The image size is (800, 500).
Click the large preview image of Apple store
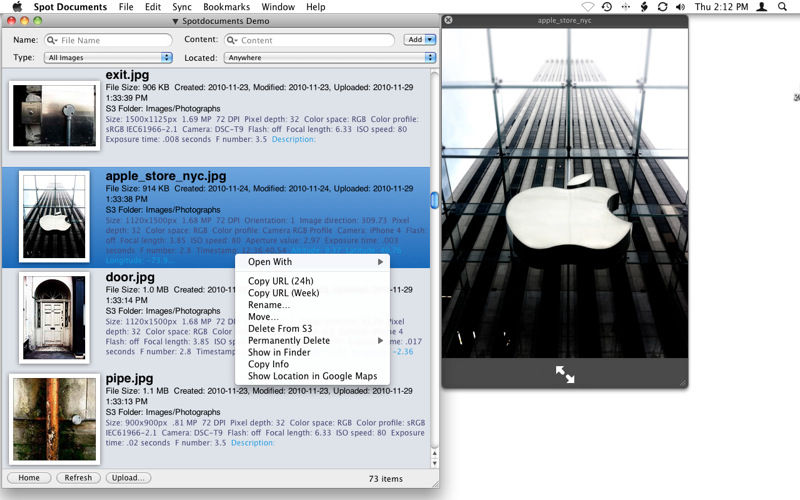(565, 193)
